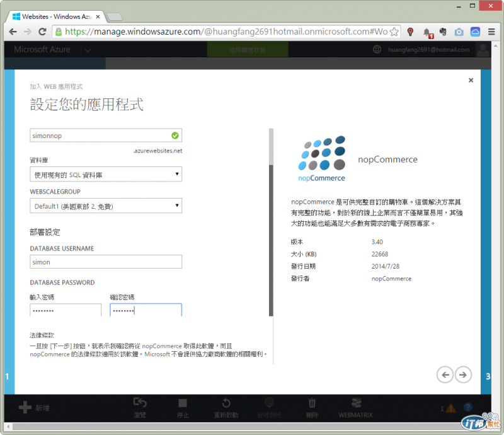The width and height of the screenshot is (504, 435).
Task: Click the blue cloud extension icon
Action: click(476, 32)
